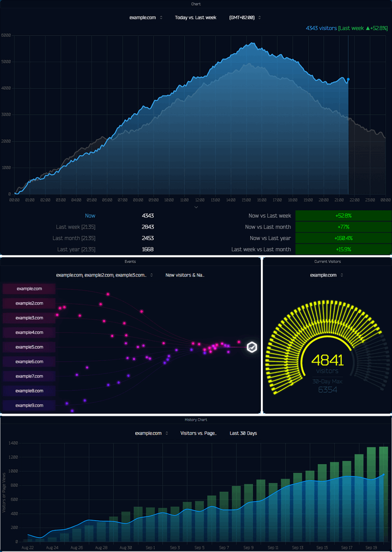Click the Events panel title
The height and width of the screenshot is (552, 392).
click(130, 261)
